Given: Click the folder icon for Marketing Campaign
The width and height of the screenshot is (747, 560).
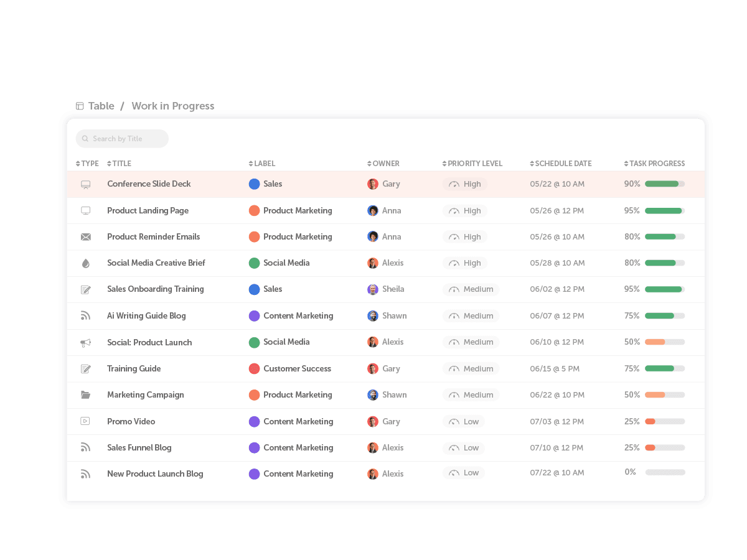Looking at the screenshot, I should (x=86, y=395).
